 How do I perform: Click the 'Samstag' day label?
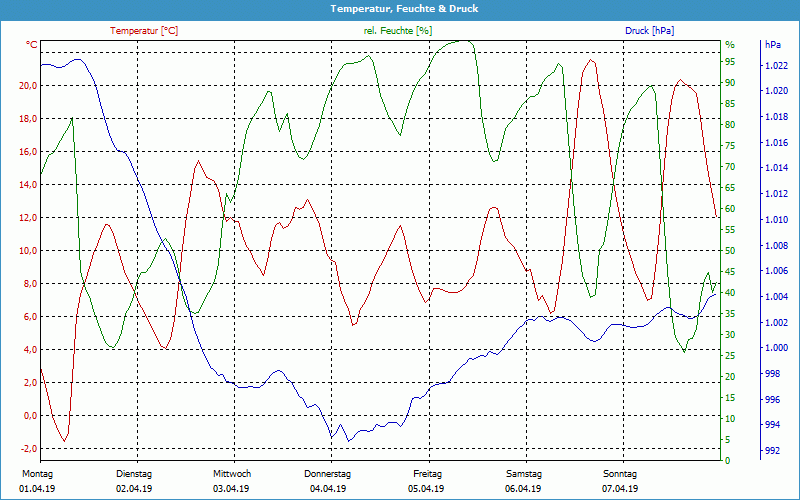(523, 474)
